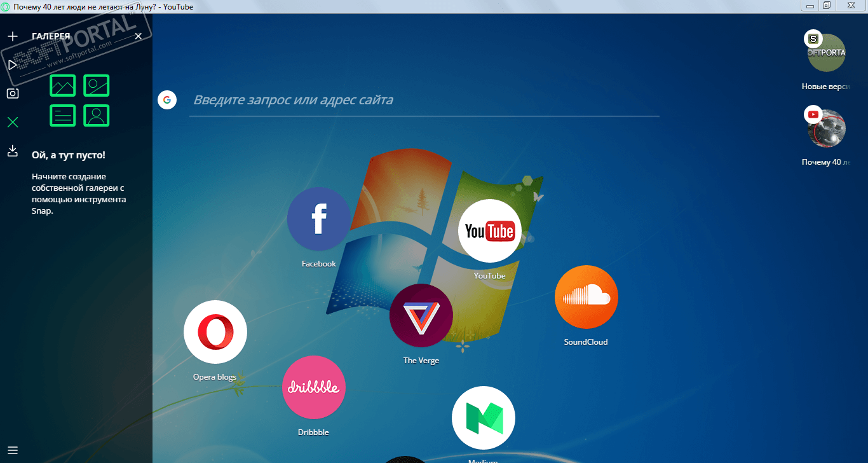This screenshot has height=463, width=868.
Task: Switch to the Softportal tab bubble
Action: point(827,52)
